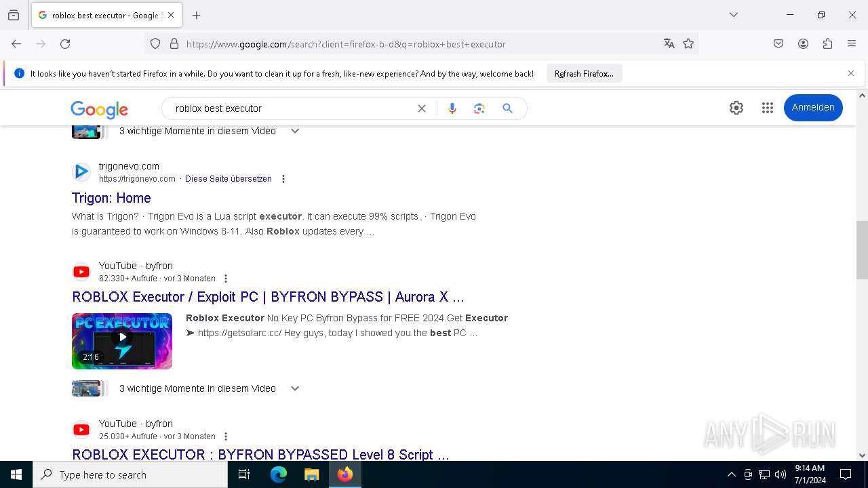Go back to previous page
Viewport: 868px width, 488px height.
pos(16,43)
